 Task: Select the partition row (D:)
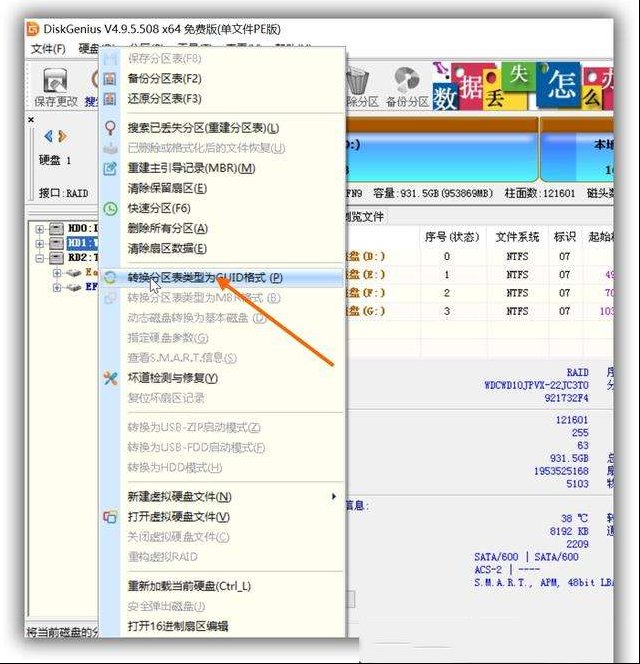(x=479, y=257)
